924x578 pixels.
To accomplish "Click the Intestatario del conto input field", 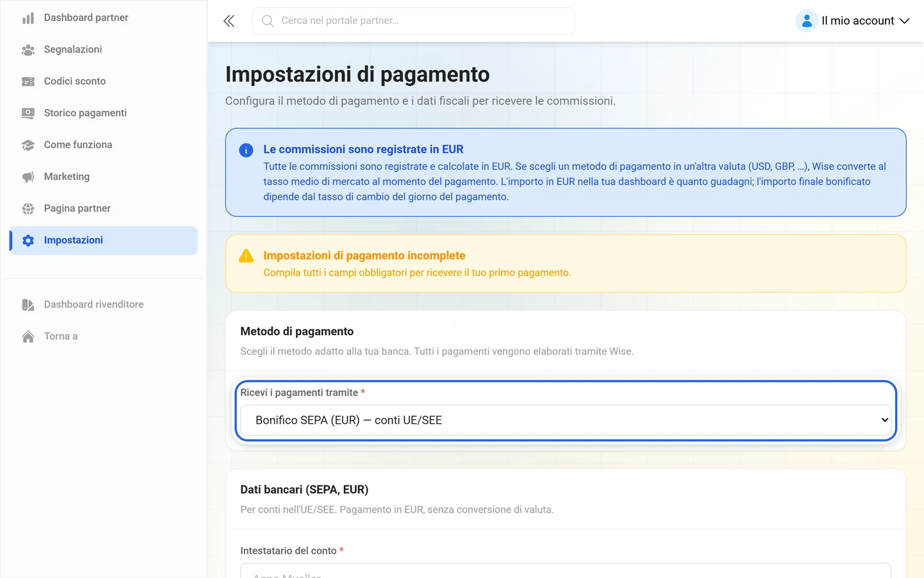I will click(566, 571).
